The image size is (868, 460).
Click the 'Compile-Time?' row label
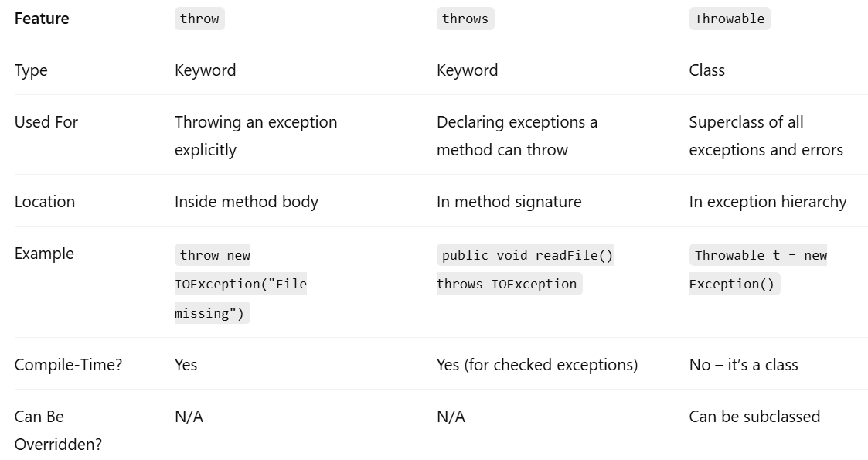coord(68,365)
